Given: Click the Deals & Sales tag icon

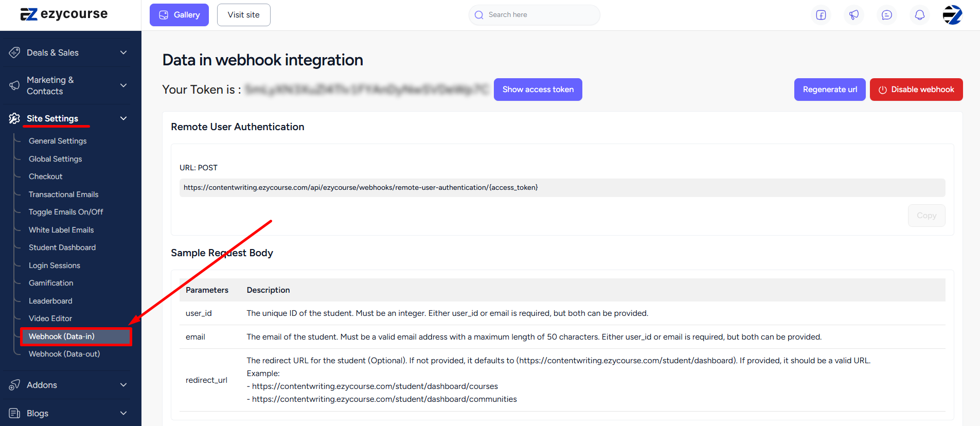Looking at the screenshot, I should pyautogui.click(x=14, y=52).
